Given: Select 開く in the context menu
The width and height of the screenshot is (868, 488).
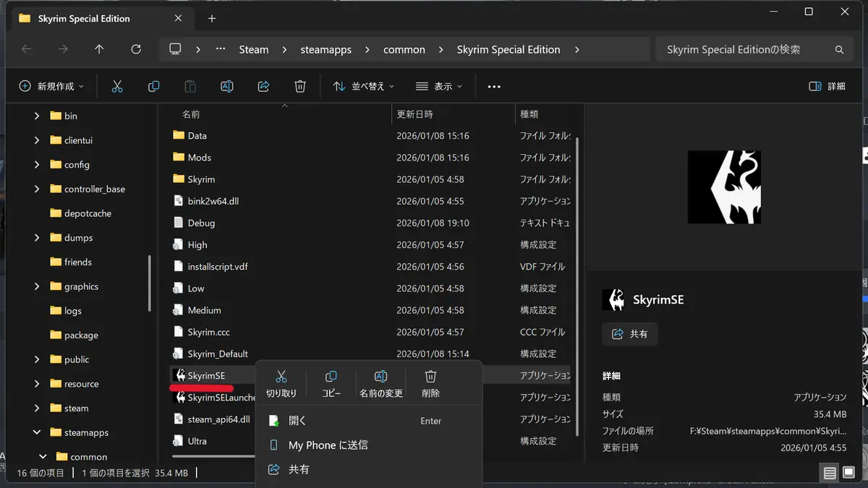Looking at the screenshot, I should click(x=297, y=421).
